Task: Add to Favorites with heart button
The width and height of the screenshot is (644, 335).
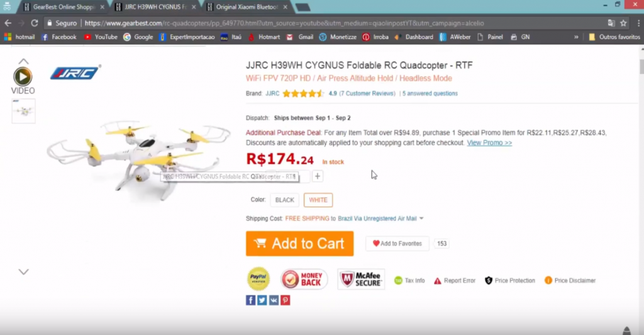Action: (397, 244)
